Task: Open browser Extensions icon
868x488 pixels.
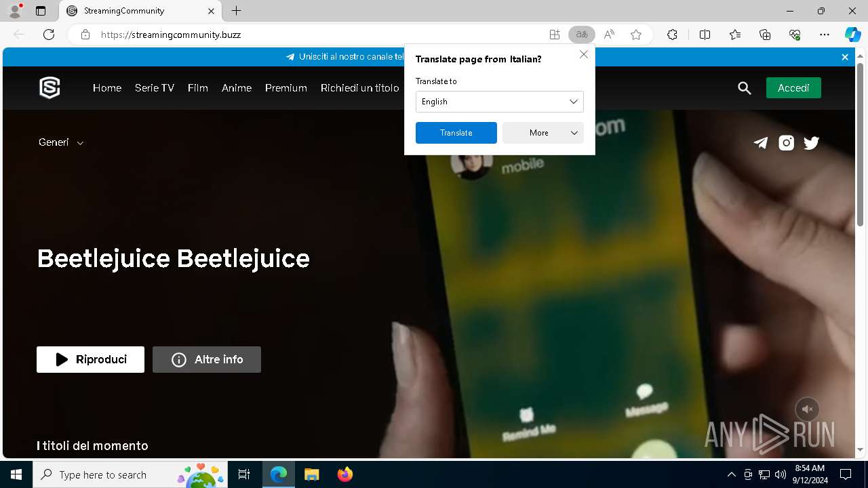Action: point(672,35)
